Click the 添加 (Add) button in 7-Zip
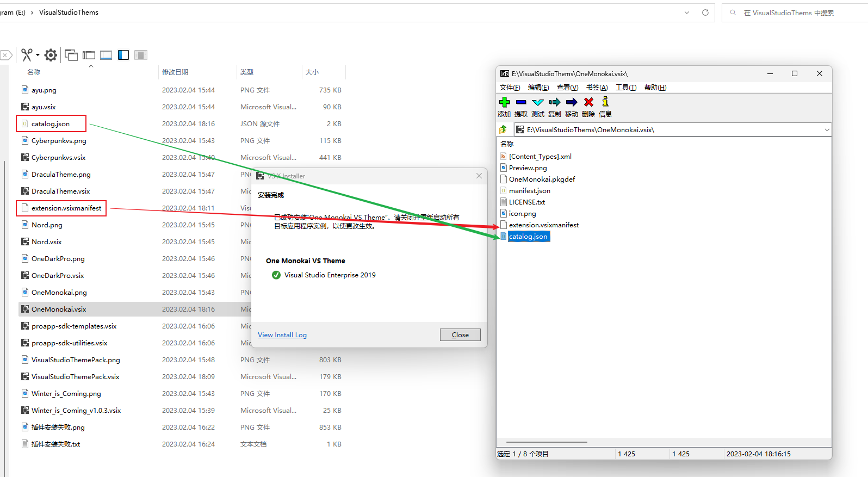The height and width of the screenshot is (477, 868). (504, 107)
